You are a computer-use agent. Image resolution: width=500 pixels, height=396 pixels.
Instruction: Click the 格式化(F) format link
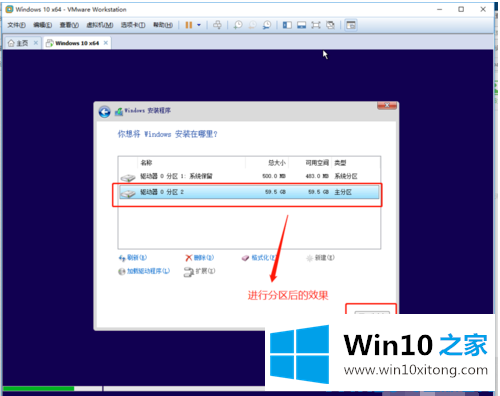tap(259, 258)
